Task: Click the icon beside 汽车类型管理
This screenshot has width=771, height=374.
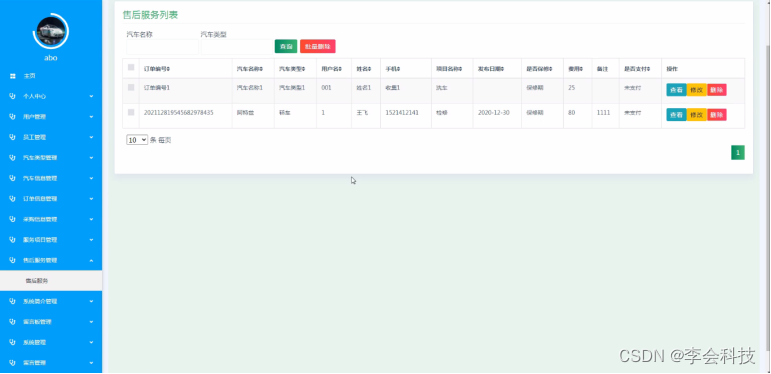Action: tap(12, 158)
